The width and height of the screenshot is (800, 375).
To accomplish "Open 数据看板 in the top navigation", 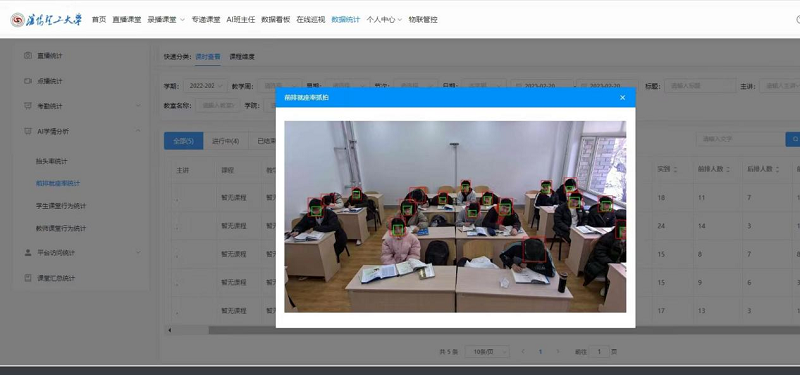I will [276, 20].
